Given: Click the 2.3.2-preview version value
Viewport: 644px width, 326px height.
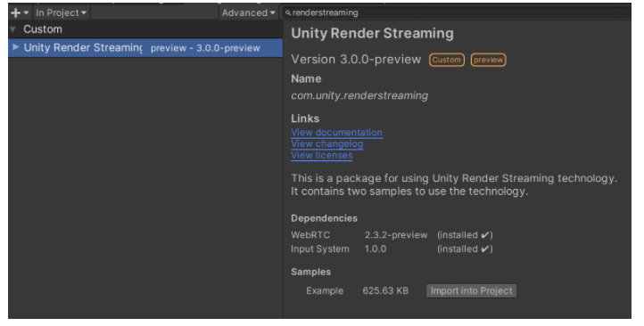Looking at the screenshot, I should pos(396,235).
